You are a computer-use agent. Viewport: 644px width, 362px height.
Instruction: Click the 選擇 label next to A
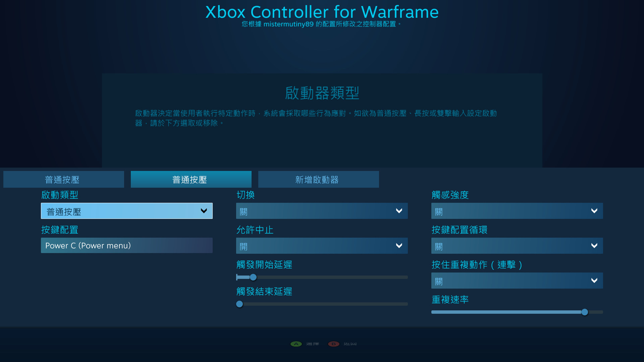pyautogui.click(x=312, y=344)
